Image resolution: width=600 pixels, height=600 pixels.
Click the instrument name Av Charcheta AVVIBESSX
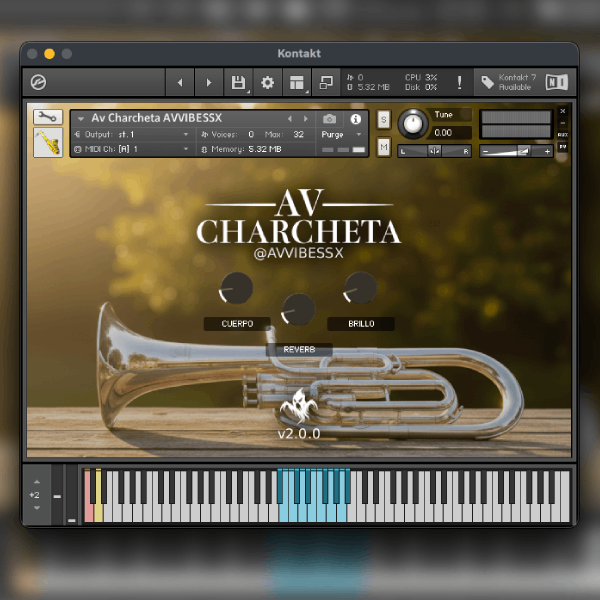157,118
